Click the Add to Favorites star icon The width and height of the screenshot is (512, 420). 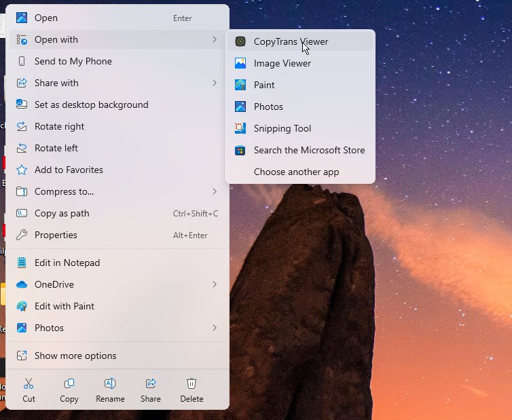[x=22, y=170]
